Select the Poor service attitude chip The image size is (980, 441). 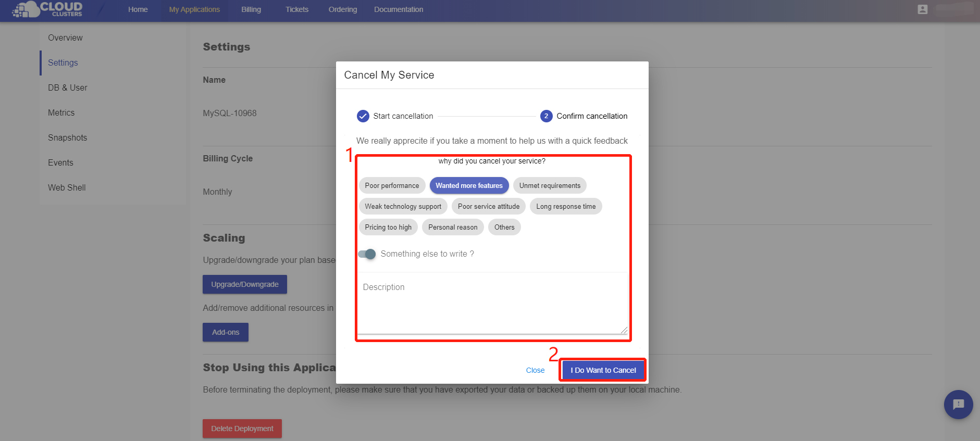pos(488,206)
